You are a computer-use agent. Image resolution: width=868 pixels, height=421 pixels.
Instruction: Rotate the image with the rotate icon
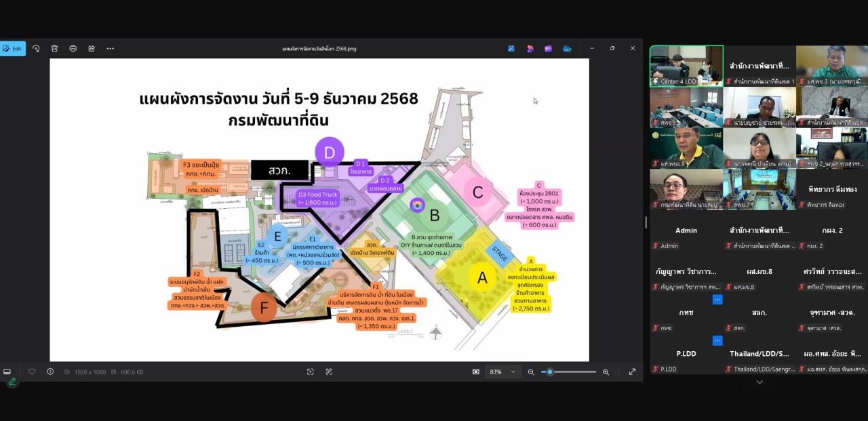click(x=36, y=49)
